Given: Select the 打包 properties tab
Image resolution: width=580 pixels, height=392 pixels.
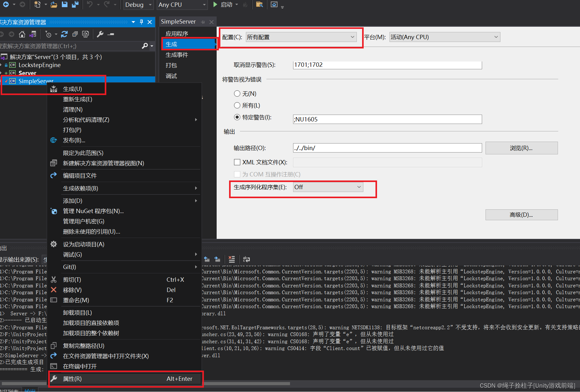Looking at the screenshot, I should point(171,65).
